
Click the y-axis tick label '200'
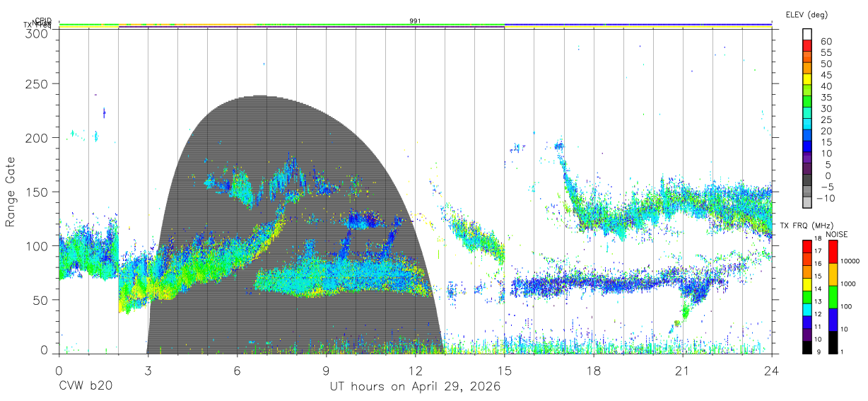[x=37, y=138]
